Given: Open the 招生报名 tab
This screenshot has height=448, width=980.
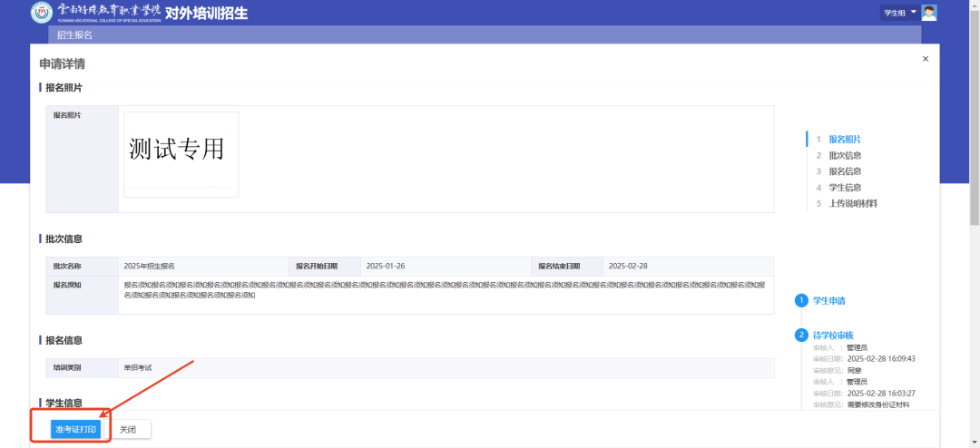Looking at the screenshot, I should click(x=74, y=35).
